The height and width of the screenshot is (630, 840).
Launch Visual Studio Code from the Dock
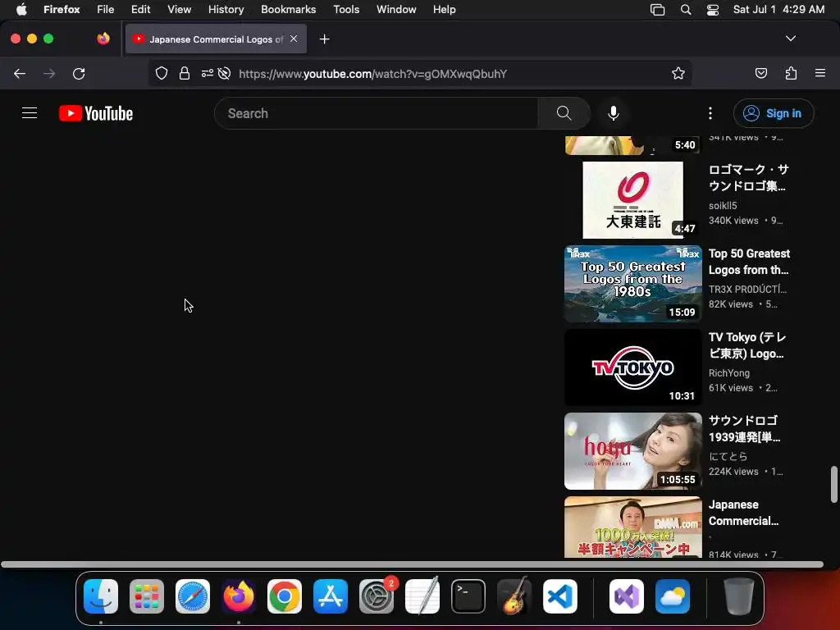[559, 596]
